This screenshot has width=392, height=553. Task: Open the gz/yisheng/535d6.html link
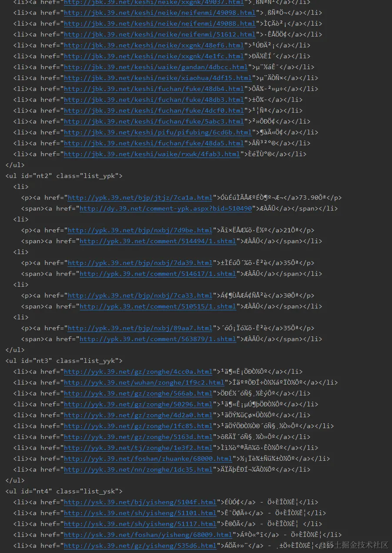pos(140,546)
